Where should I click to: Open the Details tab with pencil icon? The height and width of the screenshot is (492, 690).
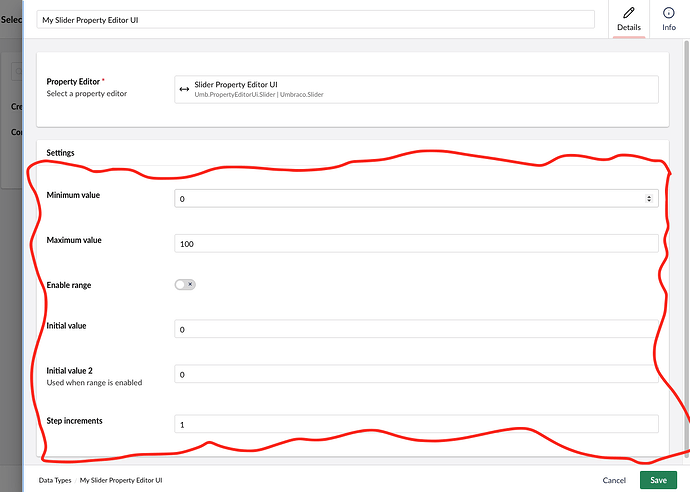pos(629,19)
